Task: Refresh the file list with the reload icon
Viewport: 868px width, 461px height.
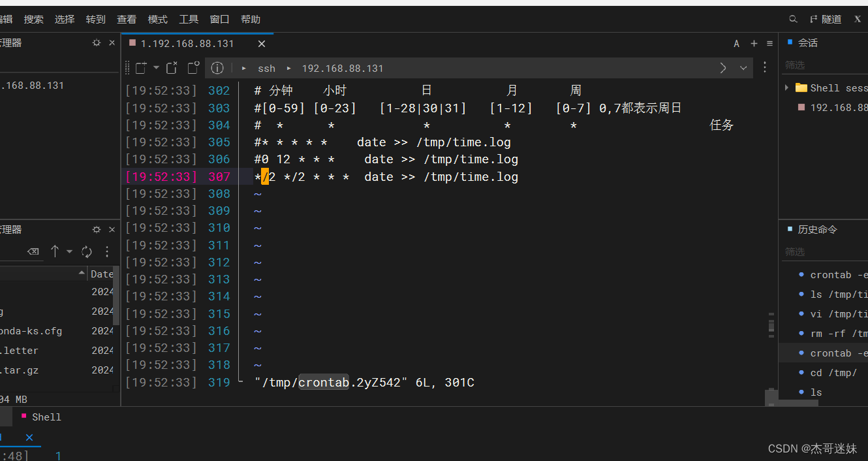Action: [87, 251]
